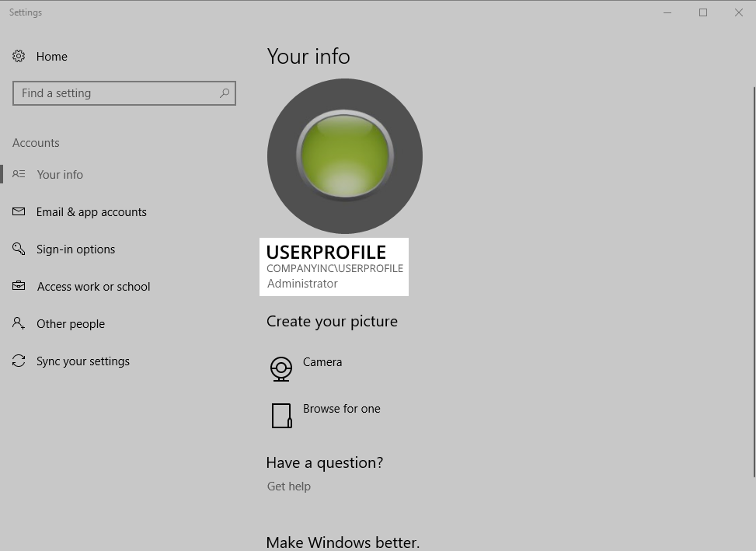The height and width of the screenshot is (551, 756).
Task: Click the green account profile picture
Action: click(345, 156)
